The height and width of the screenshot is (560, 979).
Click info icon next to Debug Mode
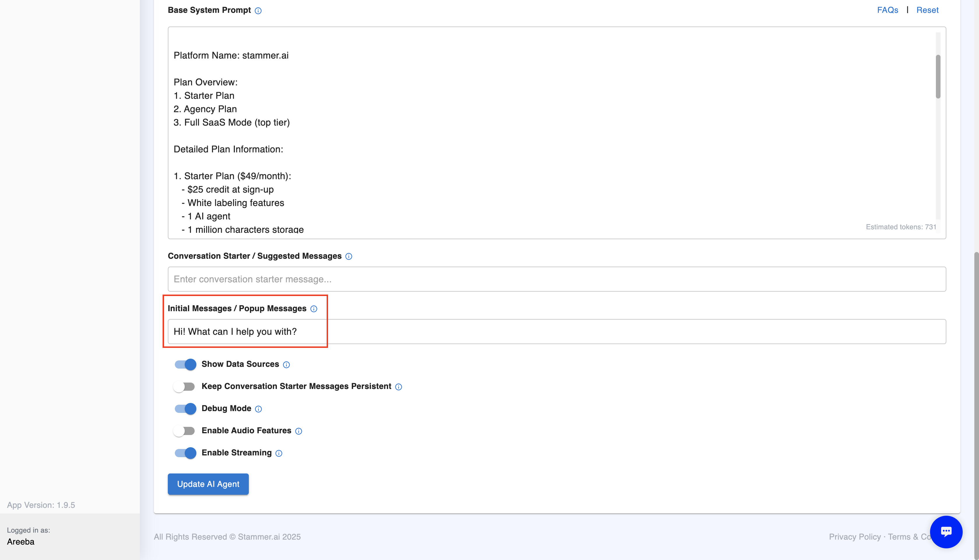pyautogui.click(x=258, y=409)
